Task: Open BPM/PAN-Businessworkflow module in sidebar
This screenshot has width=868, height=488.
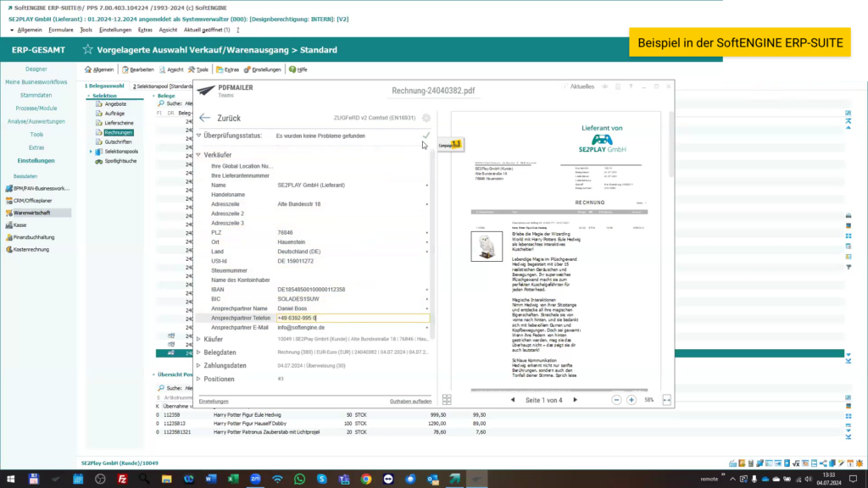Action: pyautogui.click(x=37, y=189)
